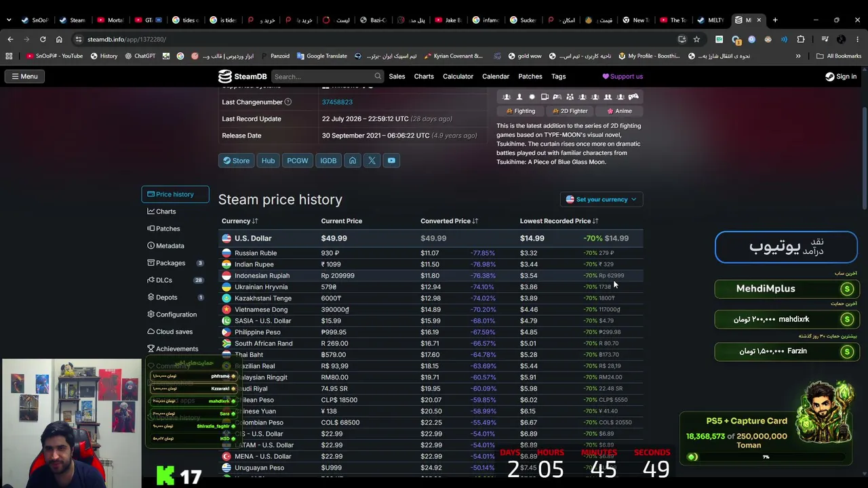Click the search magnifier icon in SteamDB
The height and width of the screenshot is (488, 868).
pyautogui.click(x=378, y=77)
